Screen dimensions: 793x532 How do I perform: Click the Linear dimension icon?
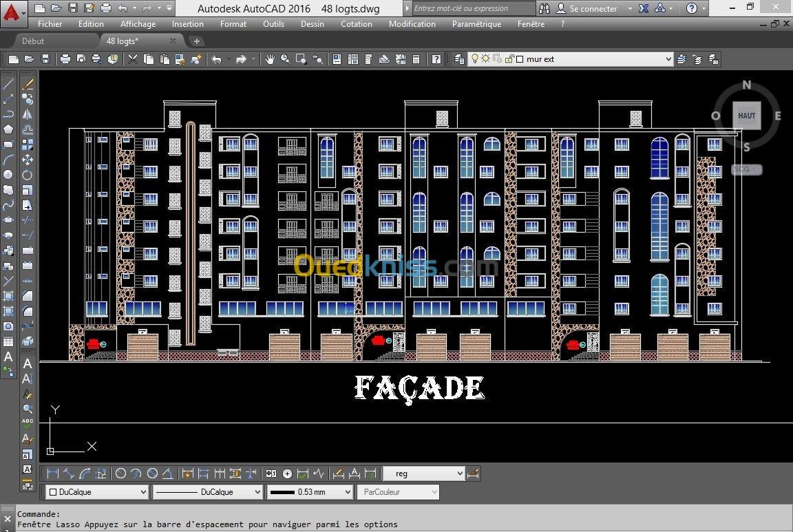[52, 474]
